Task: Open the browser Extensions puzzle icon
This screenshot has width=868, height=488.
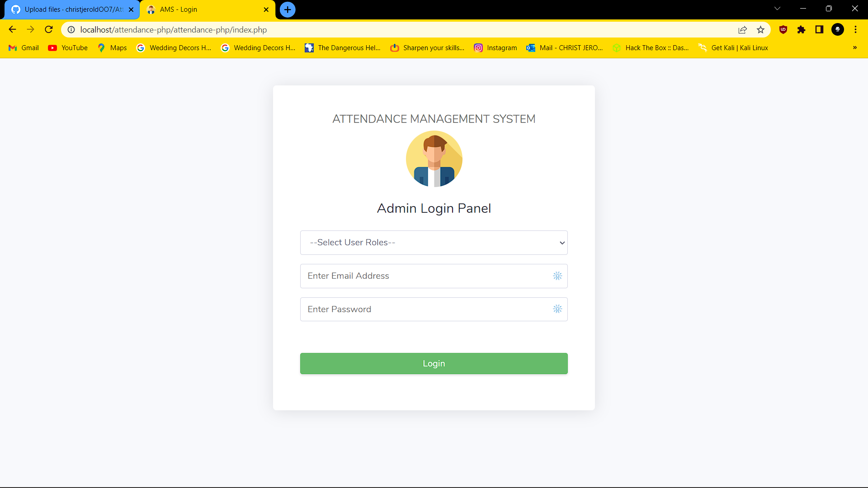Action: (801, 29)
